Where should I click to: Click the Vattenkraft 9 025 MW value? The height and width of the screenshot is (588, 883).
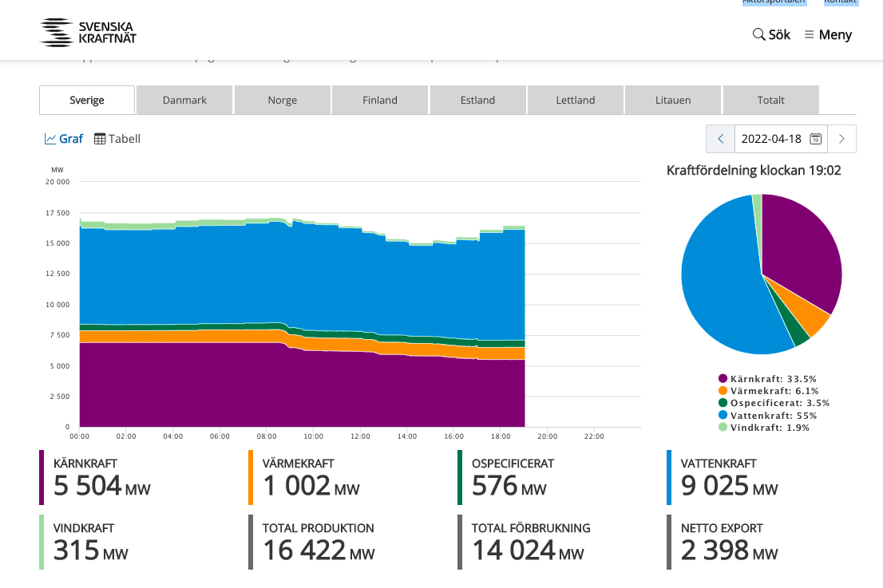729,486
